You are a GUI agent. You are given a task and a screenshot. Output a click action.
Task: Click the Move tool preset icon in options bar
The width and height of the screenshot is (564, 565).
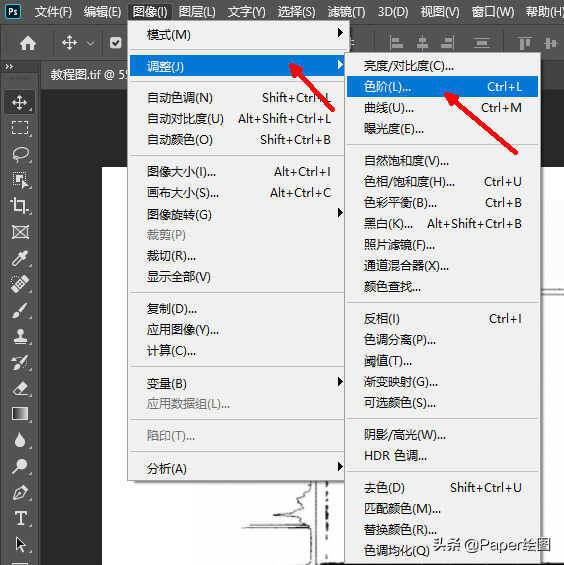click(69, 43)
